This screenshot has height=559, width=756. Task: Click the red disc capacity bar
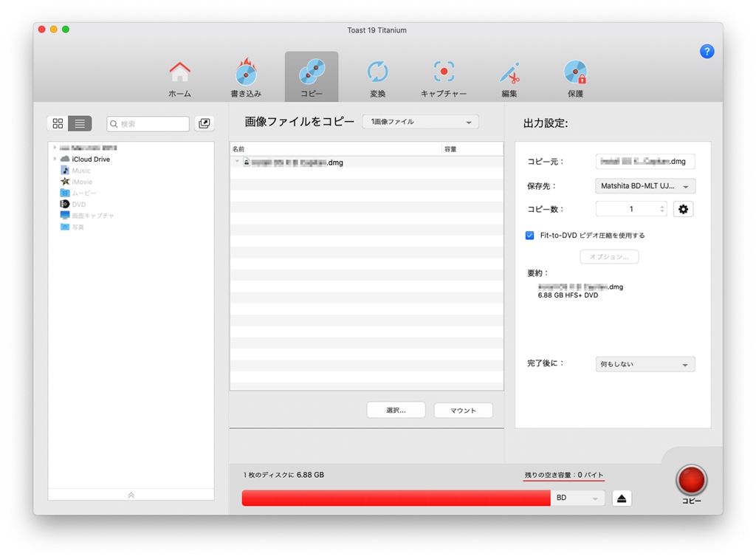(396, 498)
